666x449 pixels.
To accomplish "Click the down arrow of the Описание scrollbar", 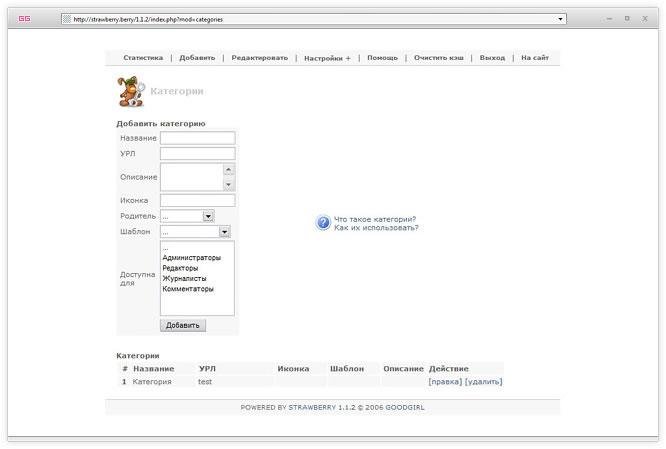I will pyautogui.click(x=229, y=185).
